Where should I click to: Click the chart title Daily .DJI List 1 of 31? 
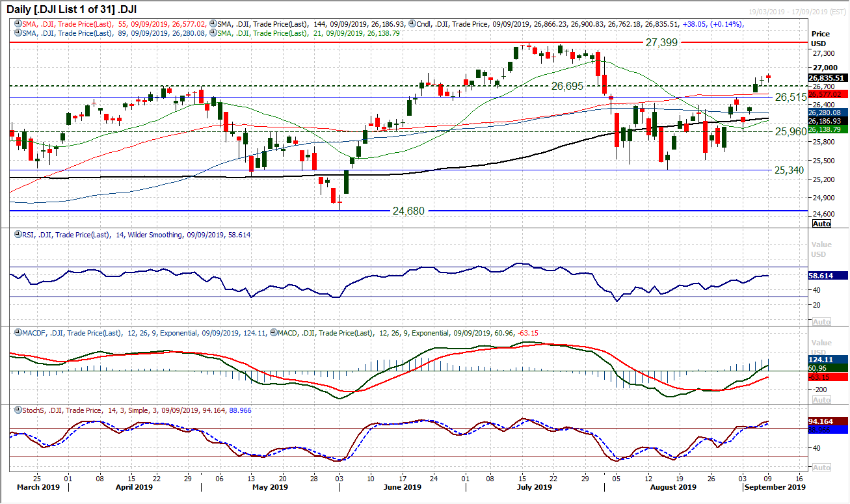coord(71,9)
